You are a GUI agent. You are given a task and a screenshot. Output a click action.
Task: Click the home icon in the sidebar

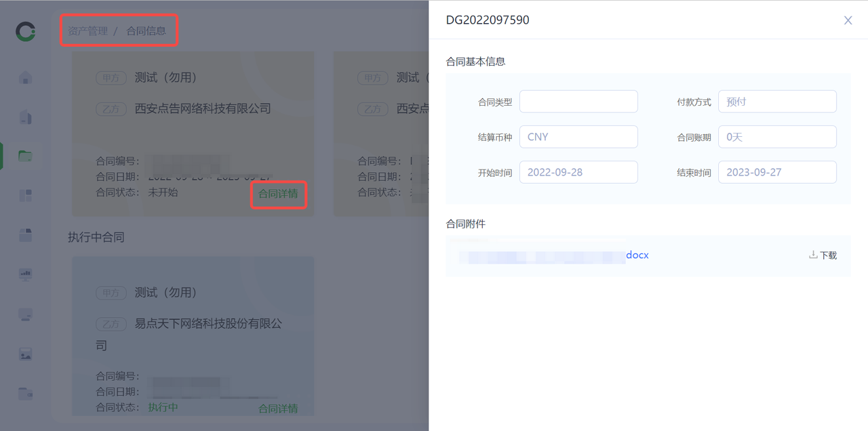26,78
